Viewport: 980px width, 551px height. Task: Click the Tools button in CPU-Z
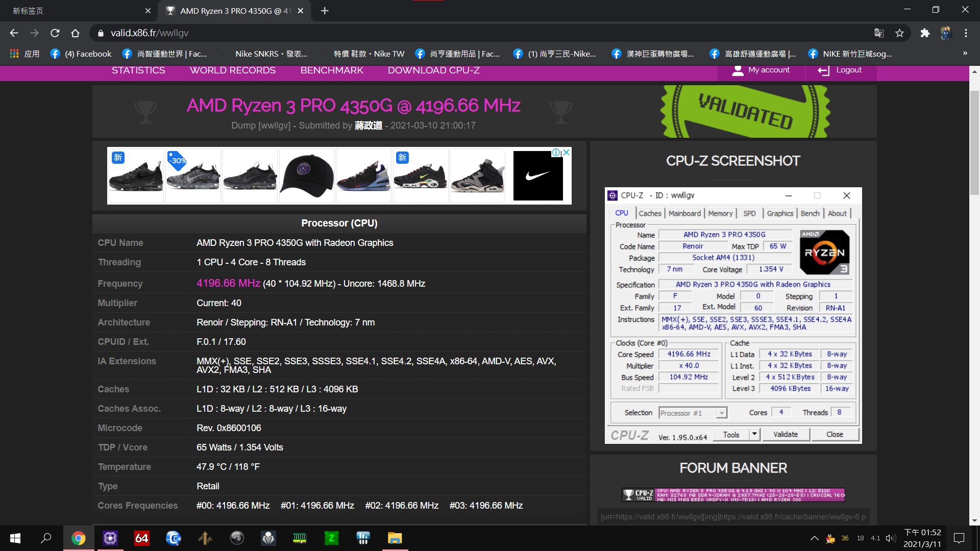click(x=731, y=435)
